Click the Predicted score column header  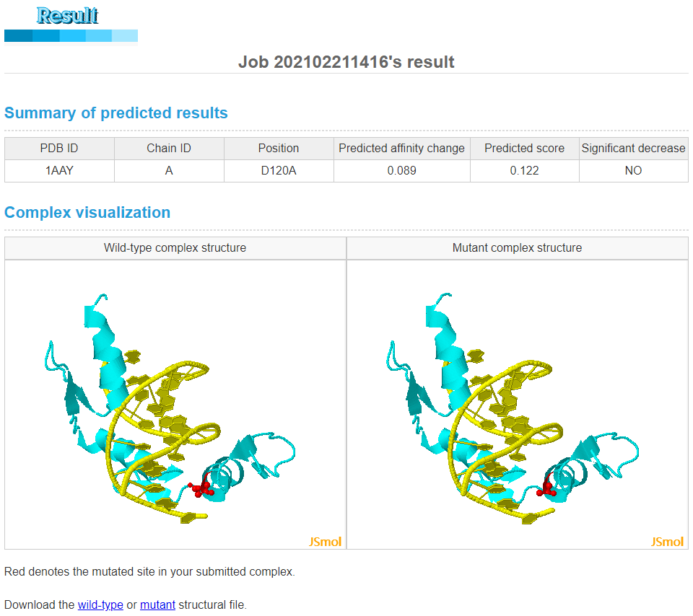(x=524, y=149)
